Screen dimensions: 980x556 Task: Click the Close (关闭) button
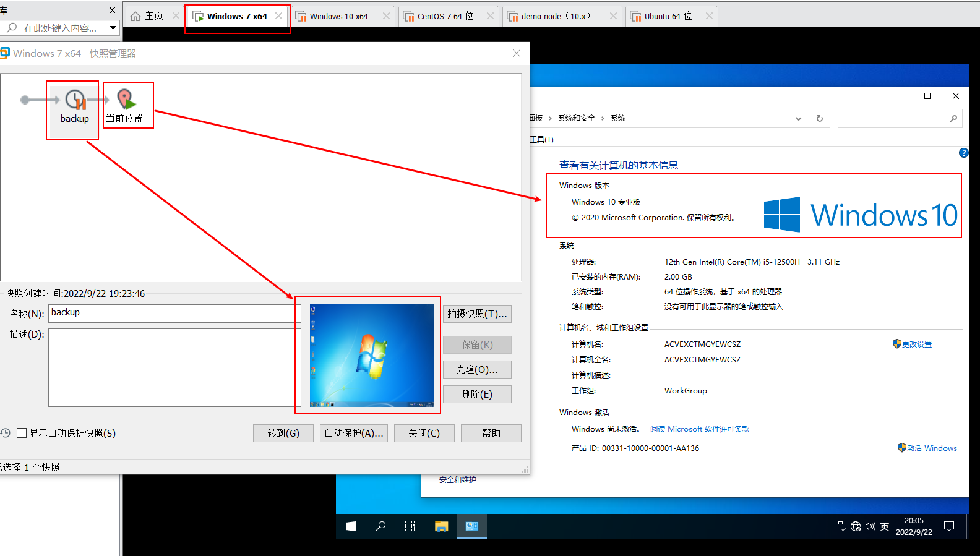pyautogui.click(x=424, y=433)
